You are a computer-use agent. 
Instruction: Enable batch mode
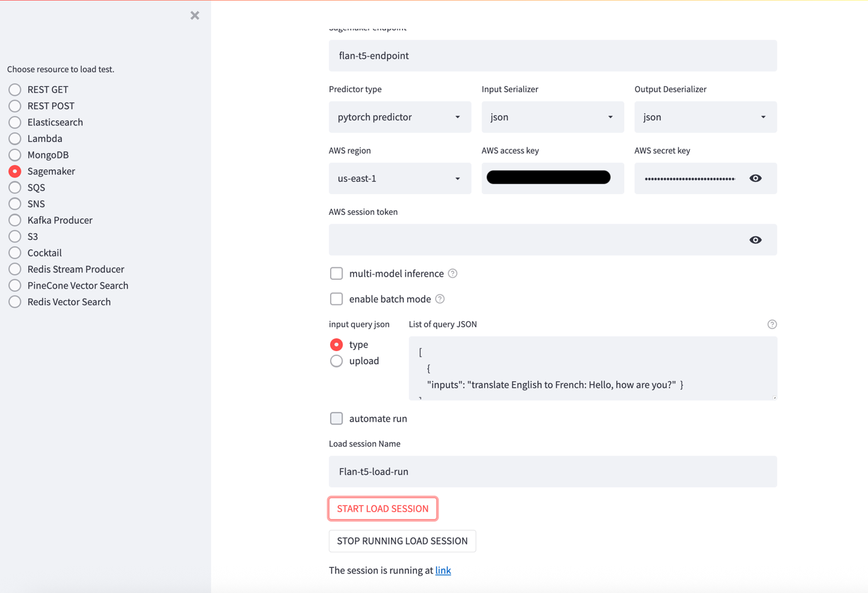336,299
